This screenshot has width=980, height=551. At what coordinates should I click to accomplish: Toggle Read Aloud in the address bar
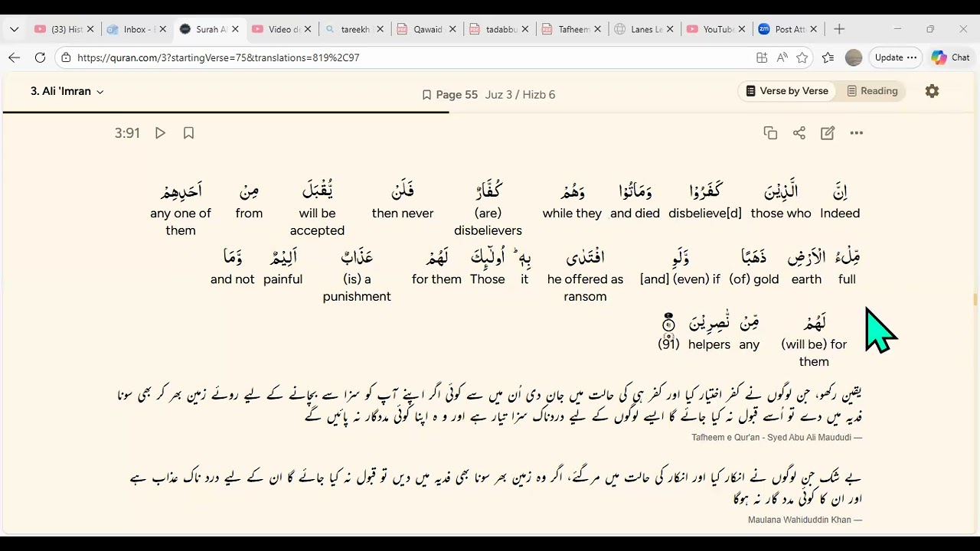tap(782, 57)
